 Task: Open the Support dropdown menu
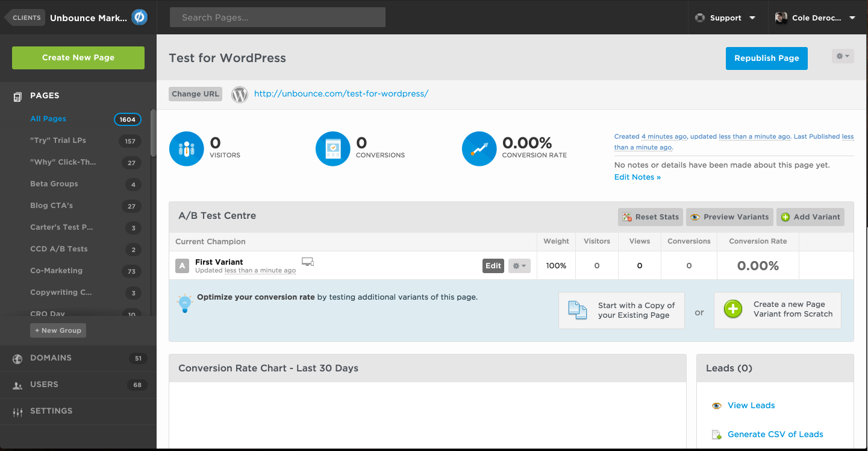coord(726,17)
